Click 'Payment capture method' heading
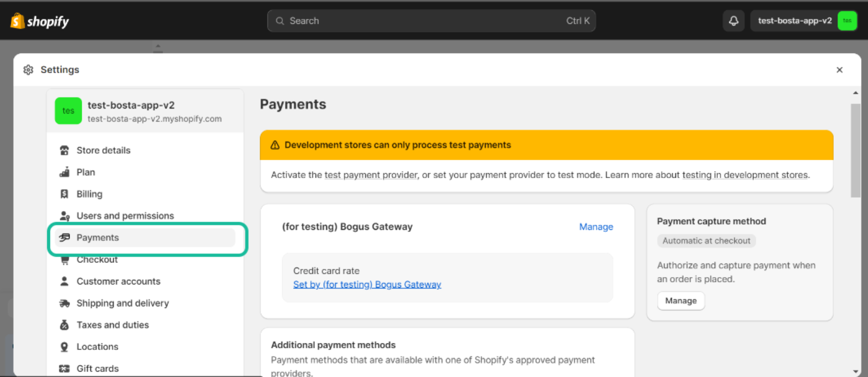The width and height of the screenshot is (868, 377). coord(711,221)
